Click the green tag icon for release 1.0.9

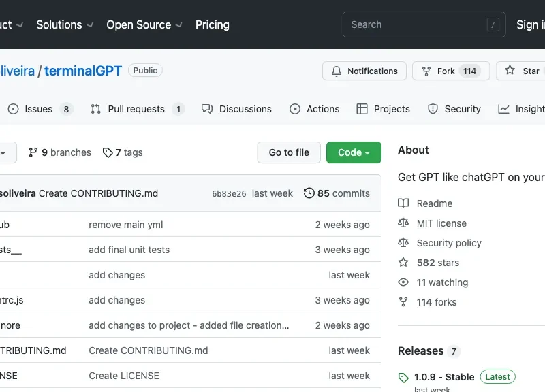click(x=403, y=378)
